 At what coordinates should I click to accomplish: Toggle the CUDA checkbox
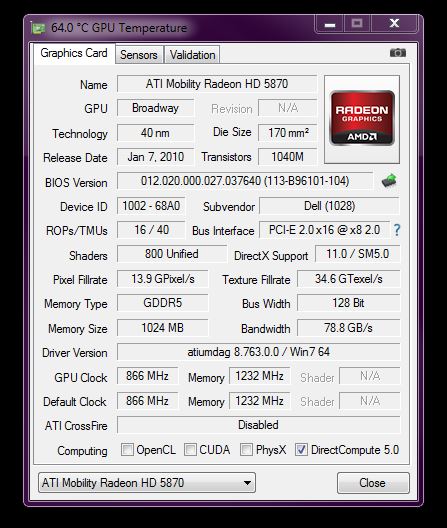point(190,450)
